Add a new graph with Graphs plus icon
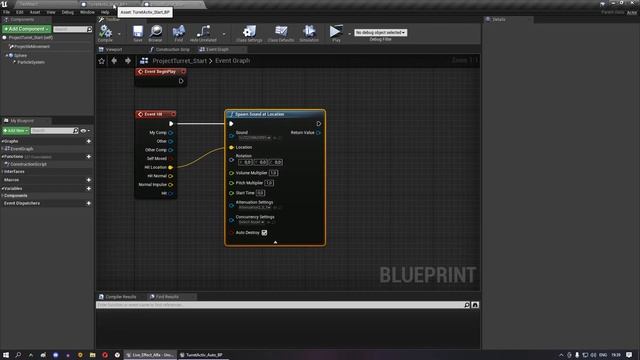Image resolution: width=640 pixels, height=360 pixels. (89, 141)
